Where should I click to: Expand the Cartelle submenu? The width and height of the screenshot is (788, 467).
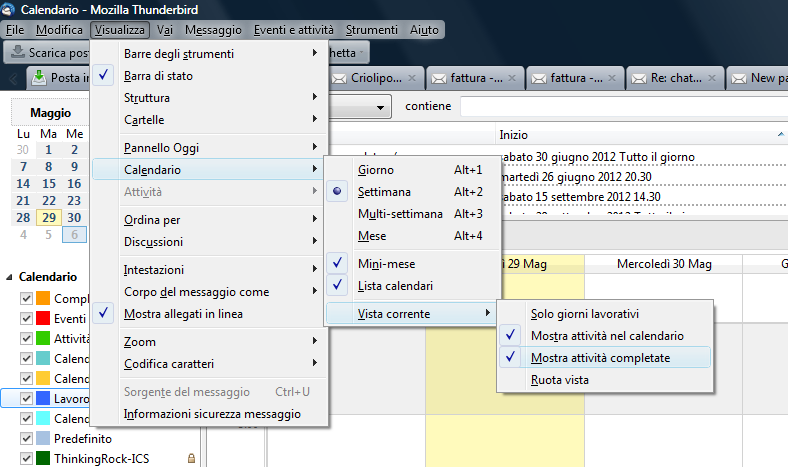point(209,120)
